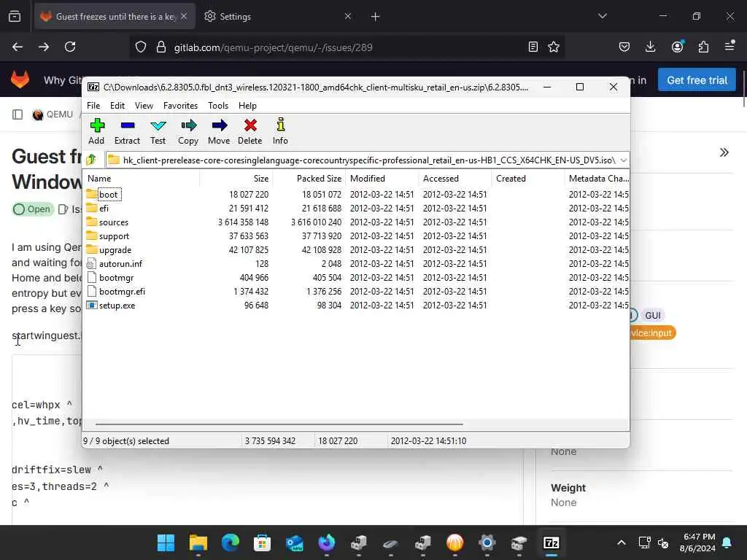Open the View menu
This screenshot has height=560, width=747.
(144, 106)
